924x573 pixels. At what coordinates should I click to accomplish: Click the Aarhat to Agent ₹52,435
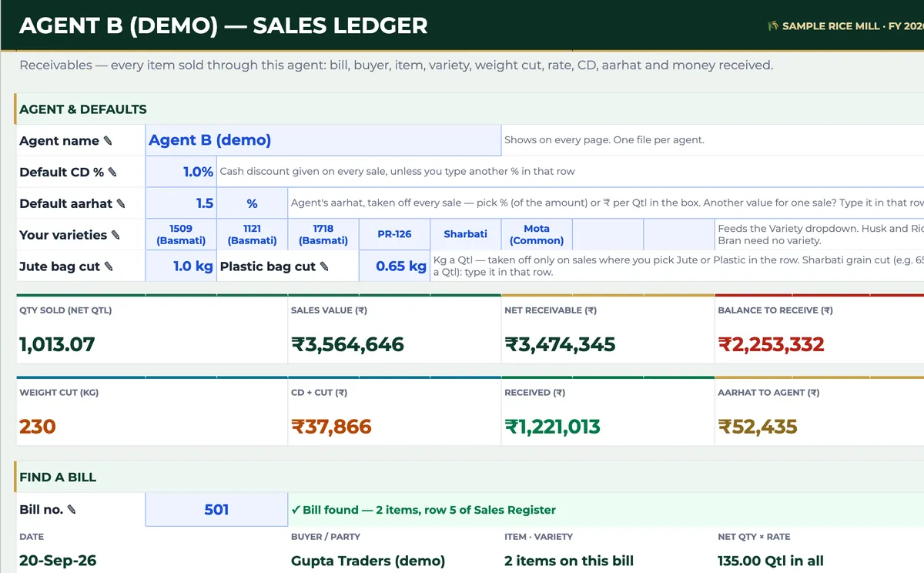point(758,426)
